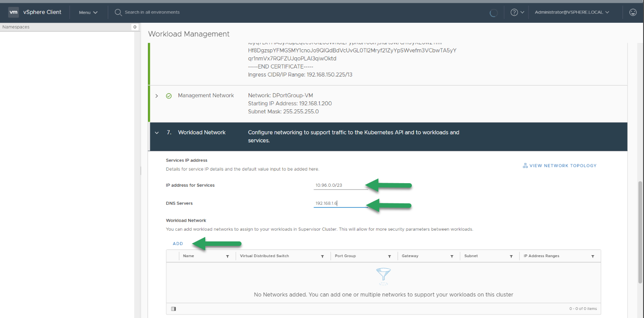The height and width of the screenshot is (318, 644).
Task: Click the Workload Management page title
Action: pyautogui.click(x=189, y=34)
